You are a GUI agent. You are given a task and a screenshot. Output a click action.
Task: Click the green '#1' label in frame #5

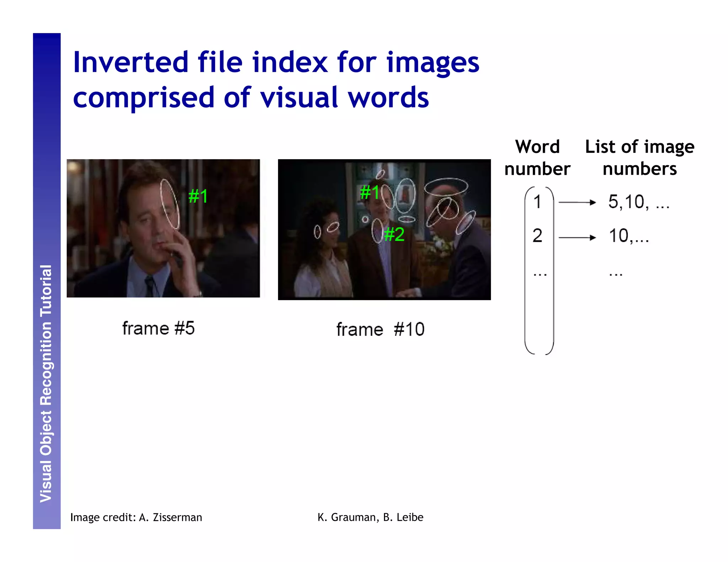[198, 196]
